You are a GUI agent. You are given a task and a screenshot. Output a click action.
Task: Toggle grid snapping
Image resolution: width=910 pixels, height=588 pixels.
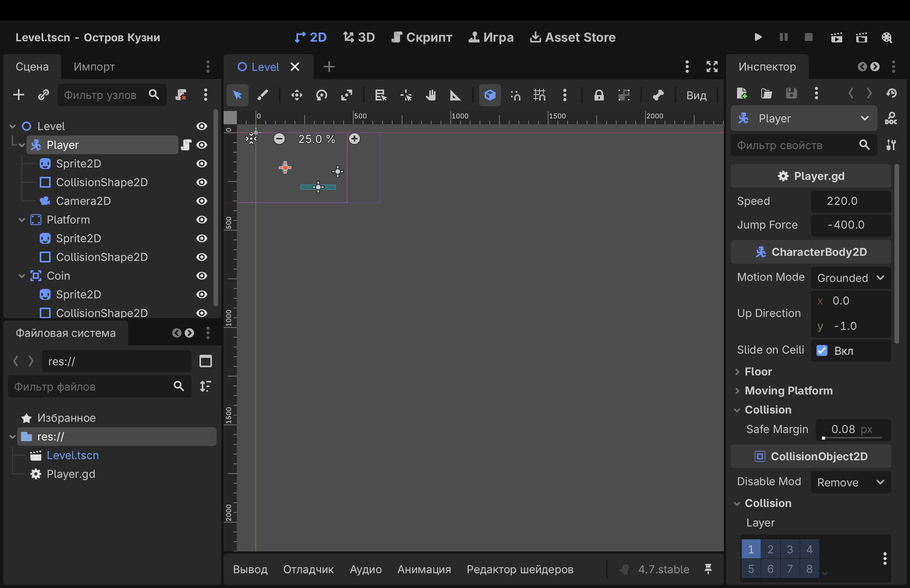coord(540,95)
